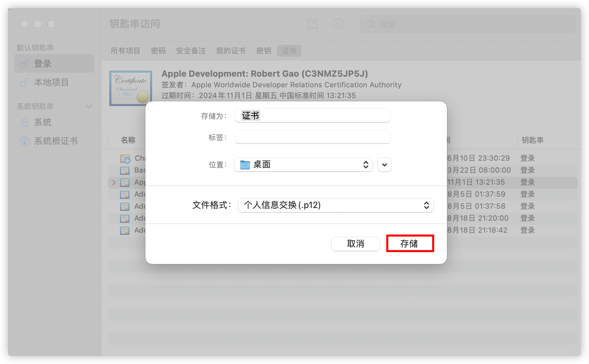Collapse the 系统钥匙串 section chevron

point(89,106)
